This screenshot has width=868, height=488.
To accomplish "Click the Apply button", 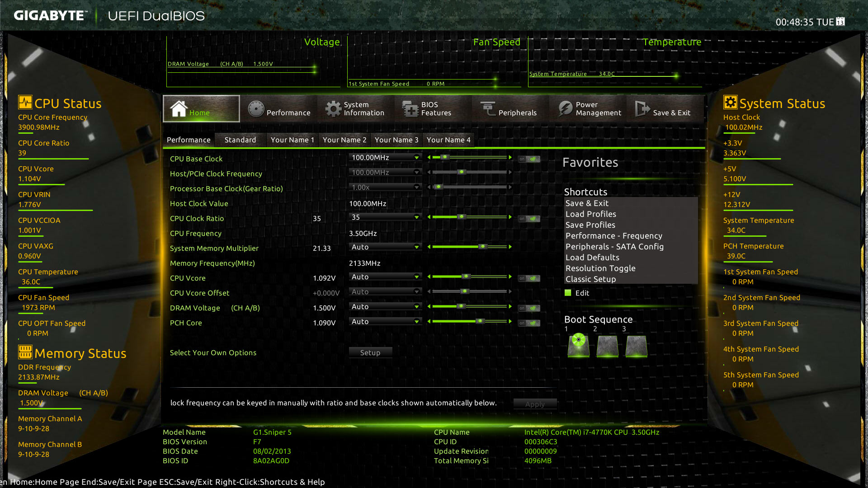I will pos(535,404).
